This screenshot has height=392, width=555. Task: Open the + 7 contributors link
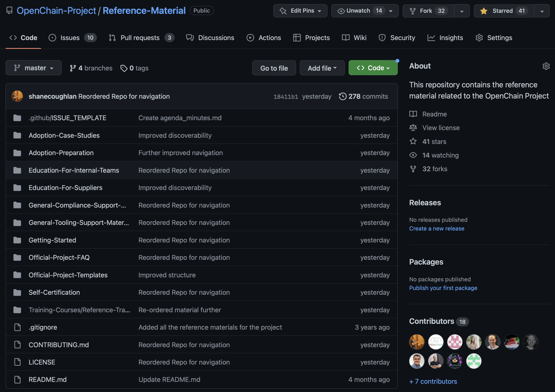point(433,381)
